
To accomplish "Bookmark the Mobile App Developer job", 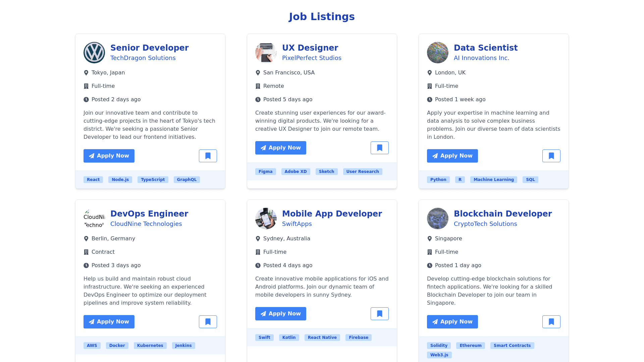I will coord(380,314).
